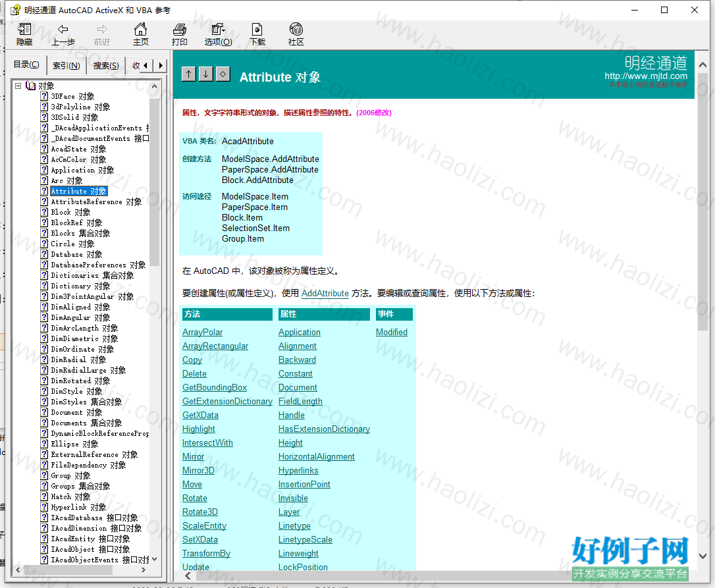This screenshot has height=588, width=715.
Task: Select Blocks 集合对象 tree entry
Action: click(x=80, y=233)
